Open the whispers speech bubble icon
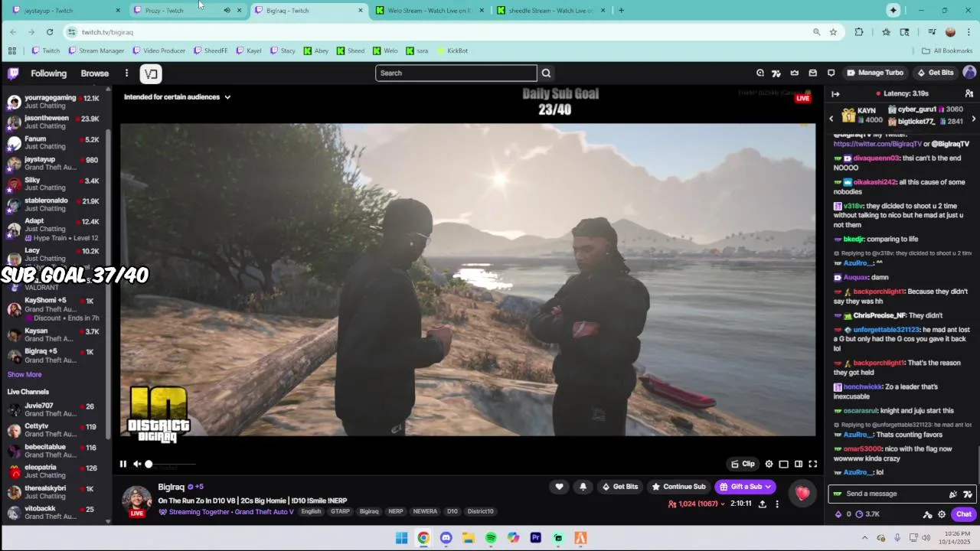The height and width of the screenshot is (551, 980). (x=831, y=73)
